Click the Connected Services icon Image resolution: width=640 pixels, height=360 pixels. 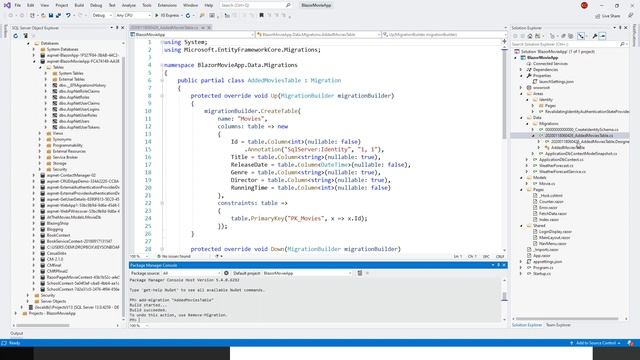[x=529, y=64]
